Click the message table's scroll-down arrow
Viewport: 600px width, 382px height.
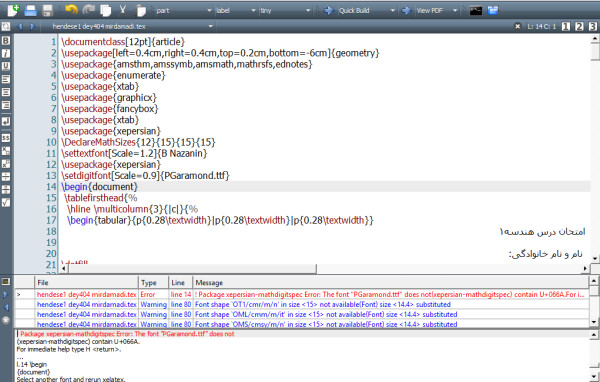(593, 322)
